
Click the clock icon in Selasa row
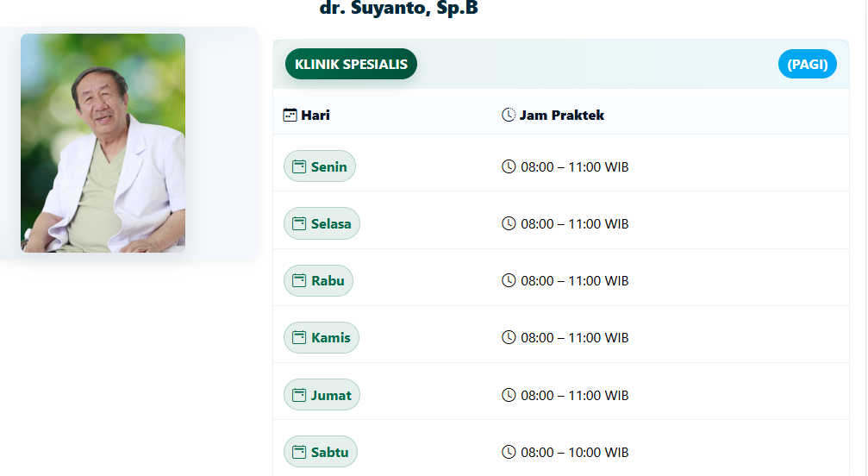click(x=509, y=223)
